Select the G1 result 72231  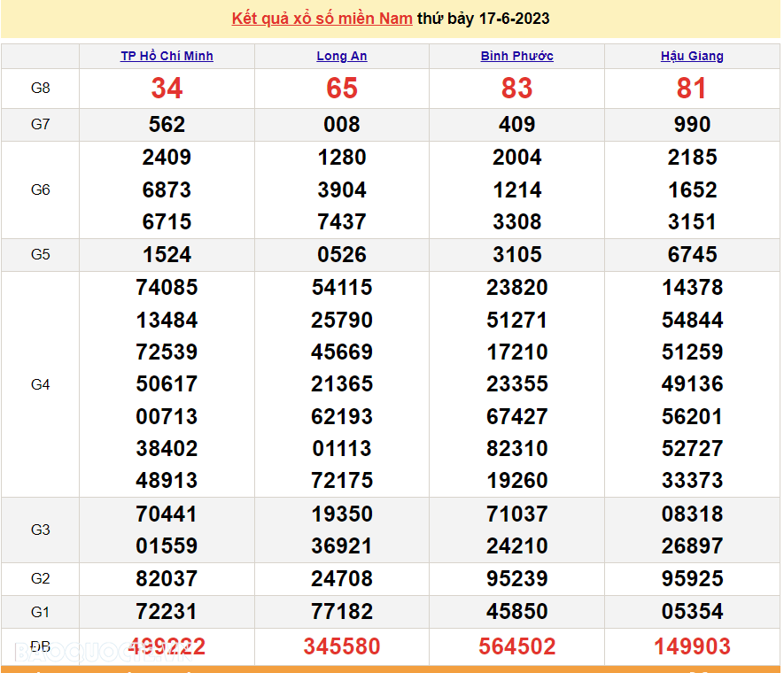pyautogui.click(x=167, y=612)
